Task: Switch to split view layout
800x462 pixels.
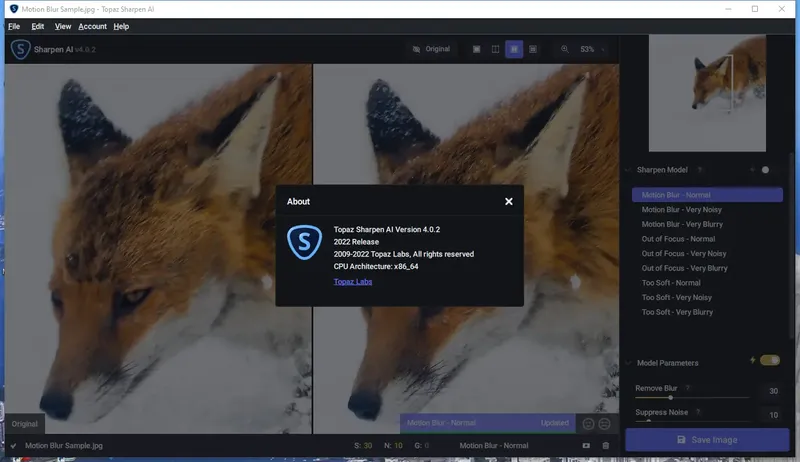Action: [495, 49]
